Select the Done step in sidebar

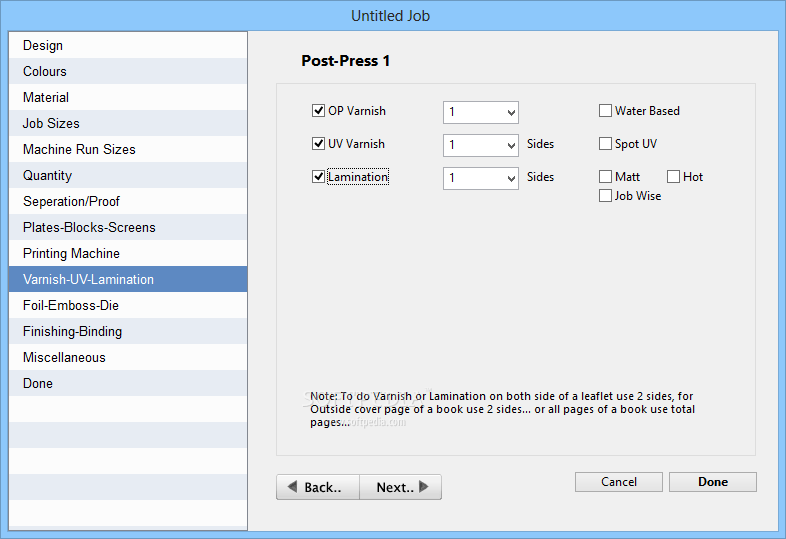(128, 384)
